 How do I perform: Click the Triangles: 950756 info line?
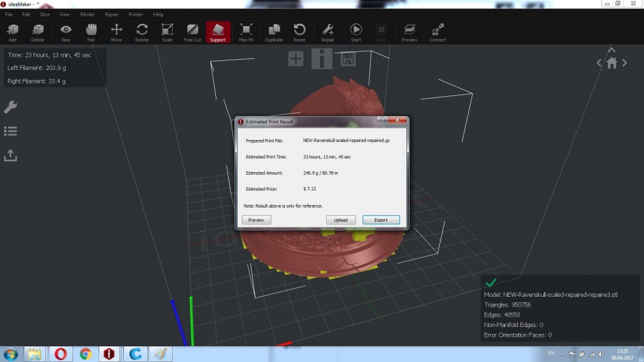point(507,305)
